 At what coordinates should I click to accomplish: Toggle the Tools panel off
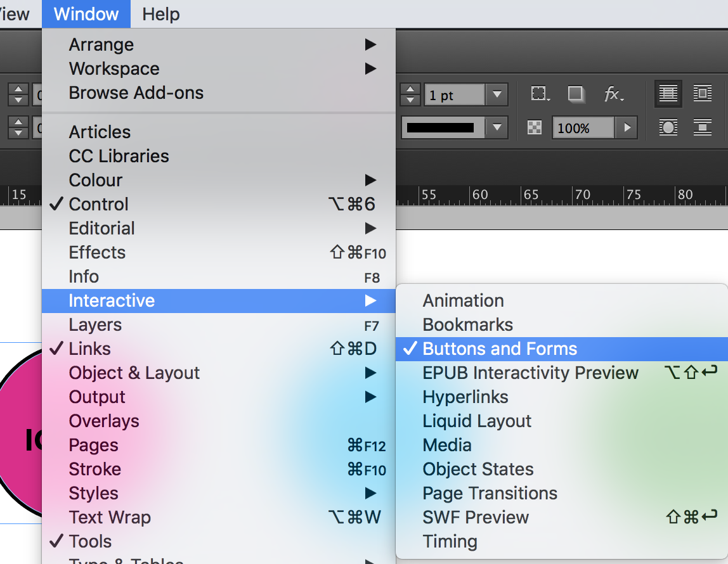click(90, 541)
